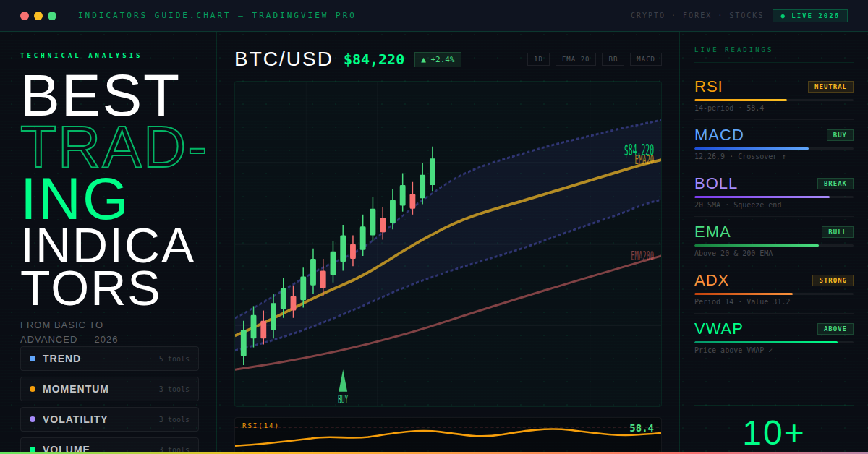Click the '12,26,9 · Crossover' caption

(x=740, y=156)
